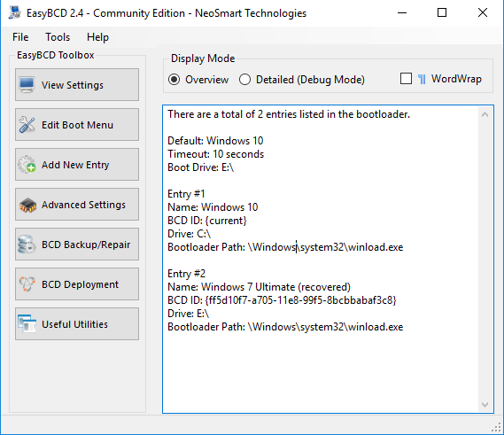Select the Overview display mode

[174, 80]
